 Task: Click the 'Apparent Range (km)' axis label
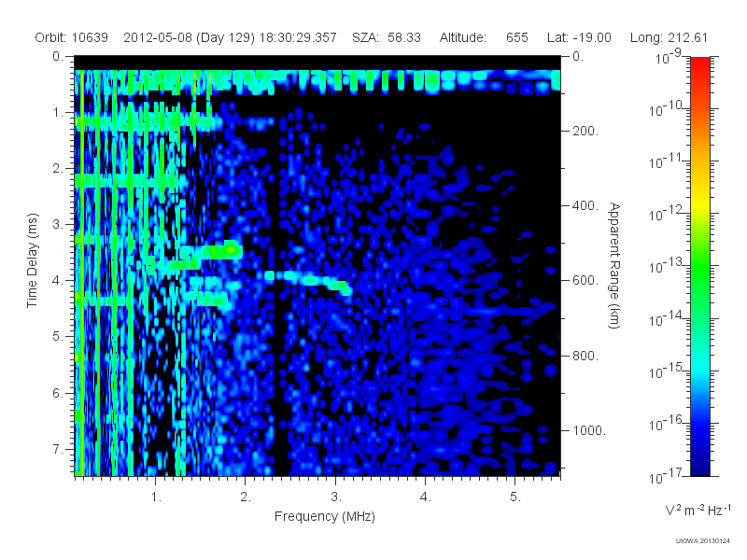(x=614, y=265)
